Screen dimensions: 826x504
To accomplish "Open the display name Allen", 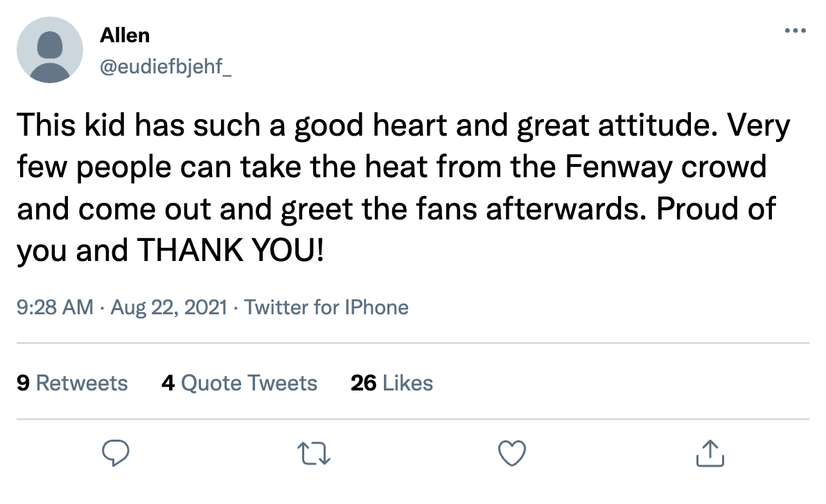I will pyautogui.click(x=125, y=35).
